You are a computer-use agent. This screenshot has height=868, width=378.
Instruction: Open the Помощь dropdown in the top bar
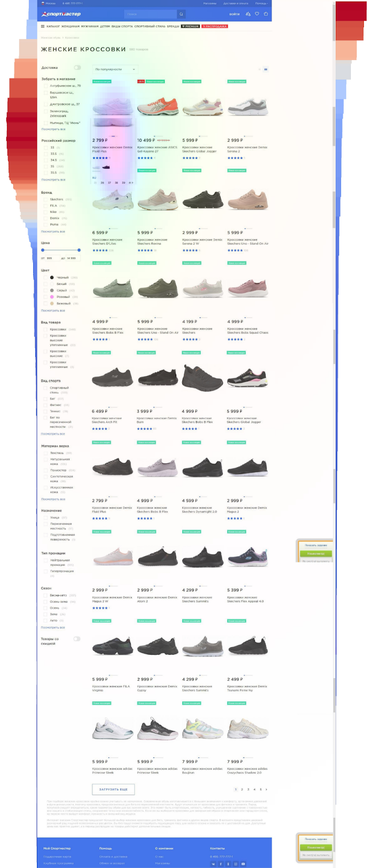tap(261, 3)
